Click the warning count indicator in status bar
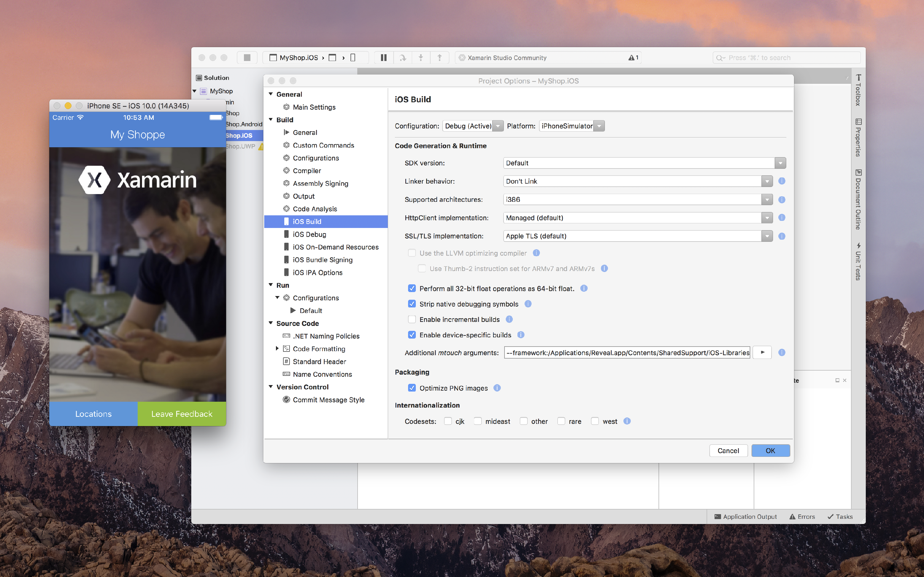The height and width of the screenshot is (577, 924). point(633,58)
